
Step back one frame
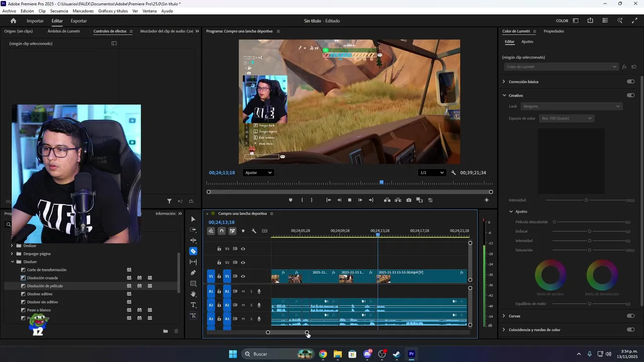[x=339, y=200]
